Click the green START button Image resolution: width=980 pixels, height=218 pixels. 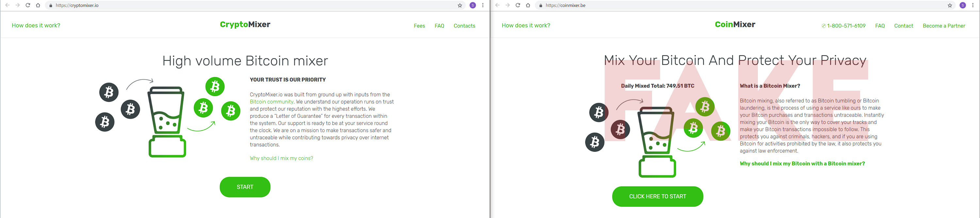[x=245, y=187]
